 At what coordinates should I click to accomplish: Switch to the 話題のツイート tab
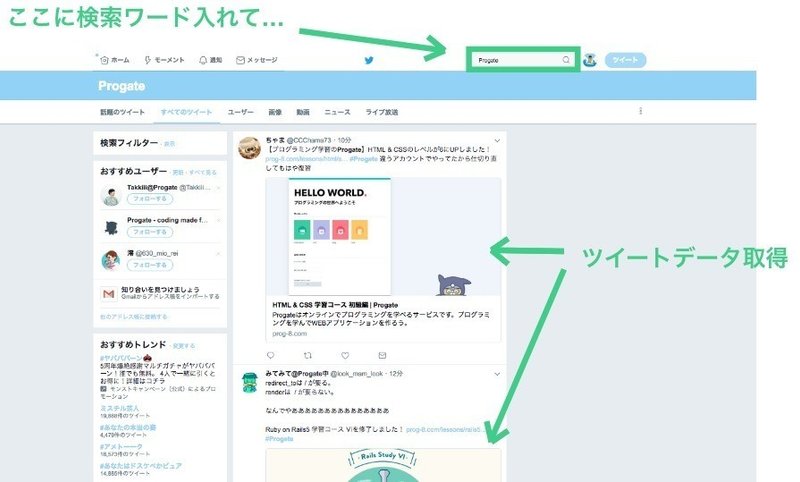[x=122, y=112]
